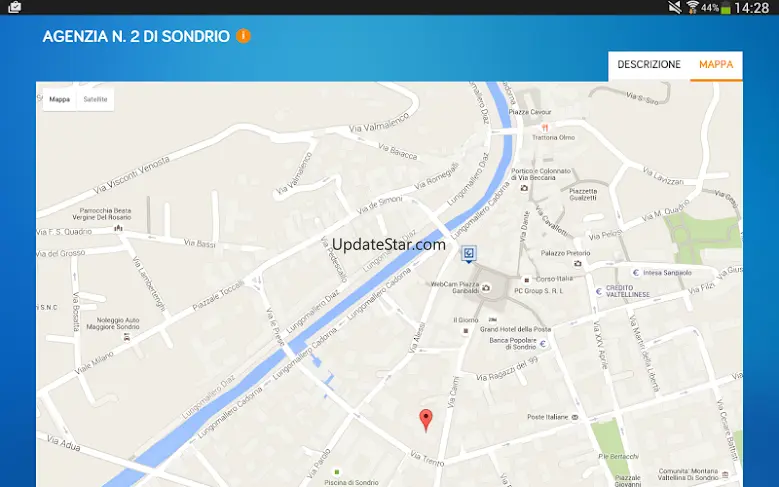Tap the Piscina di Sondrio green marker
Viewport: 779px width, 487px height.
point(337,472)
